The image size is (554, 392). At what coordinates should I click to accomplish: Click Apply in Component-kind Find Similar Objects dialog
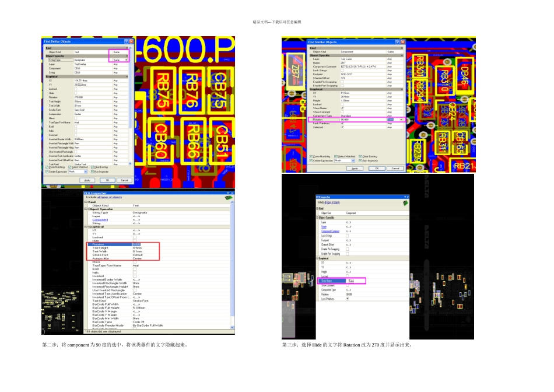(x=355, y=169)
